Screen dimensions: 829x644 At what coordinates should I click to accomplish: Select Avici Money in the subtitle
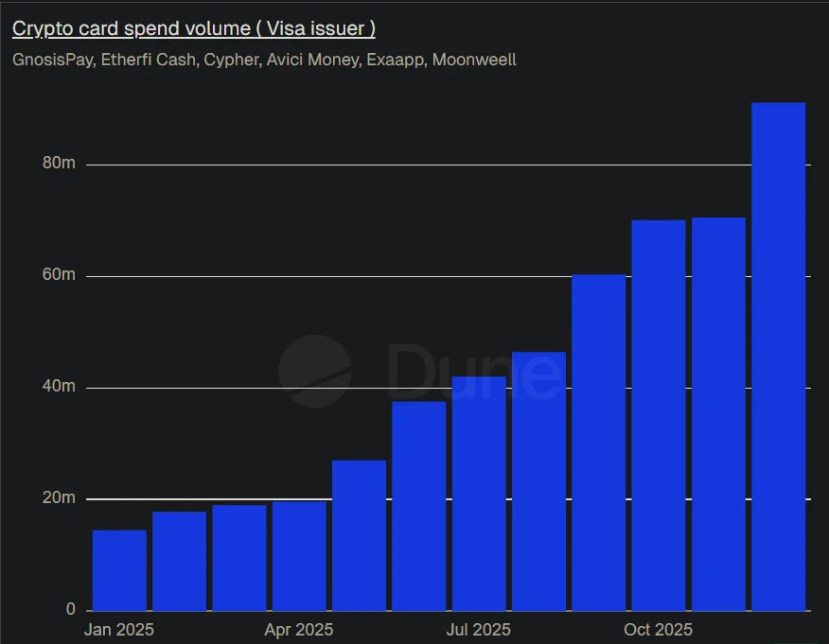point(313,59)
